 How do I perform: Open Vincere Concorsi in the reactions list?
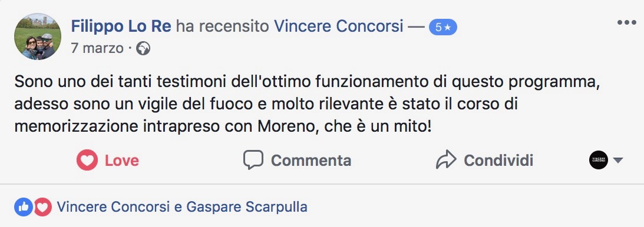[113, 207]
